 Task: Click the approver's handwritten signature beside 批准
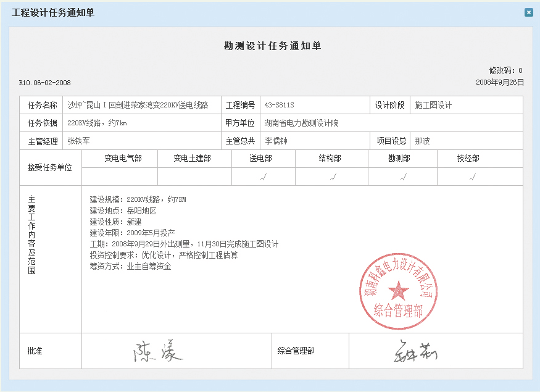[157, 351]
